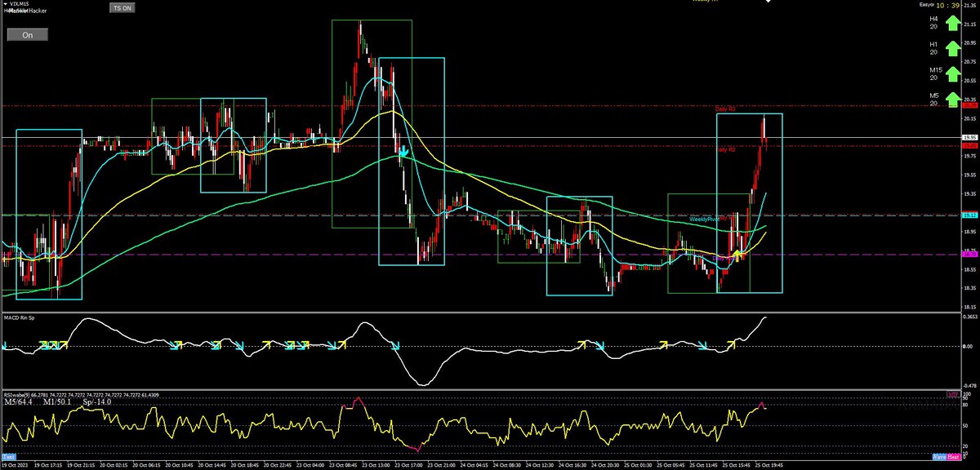Image resolution: width=980 pixels, height=470 pixels.
Task: Click the yellow up arrow buy signal on chart
Action: pos(737,255)
